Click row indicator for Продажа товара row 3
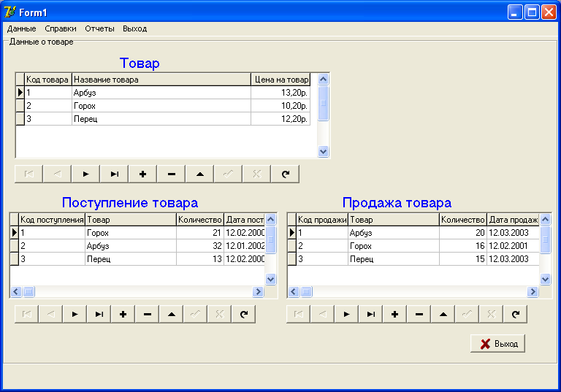This screenshot has height=392, width=561. click(292, 259)
